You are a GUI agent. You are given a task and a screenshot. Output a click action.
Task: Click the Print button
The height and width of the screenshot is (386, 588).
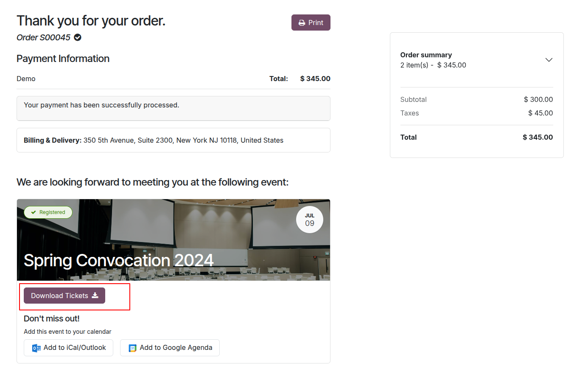pyautogui.click(x=311, y=23)
